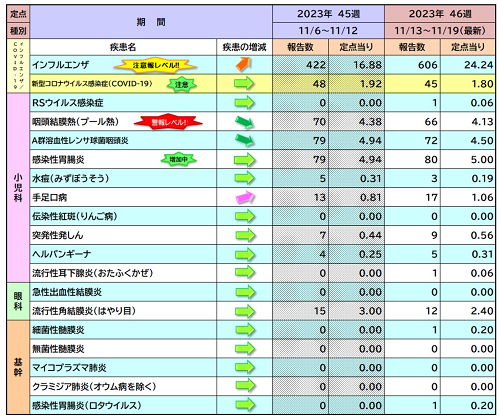Click the 疾患の増減 column header

pos(244,47)
